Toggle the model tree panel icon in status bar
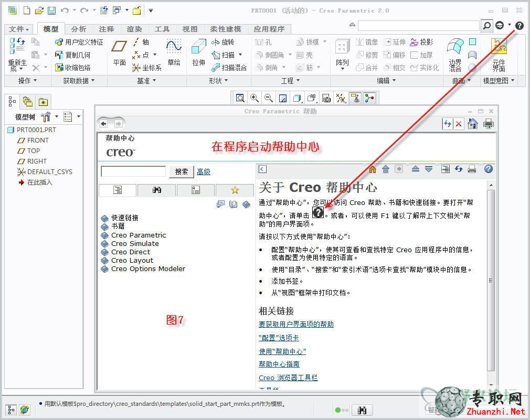This screenshot has width=530, height=420. (x=11, y=410)
